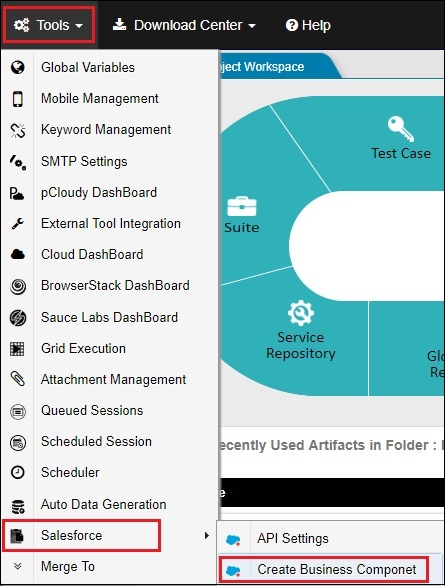Select Create Business Componet menu entry
The image size is (445, 586).
324,570
